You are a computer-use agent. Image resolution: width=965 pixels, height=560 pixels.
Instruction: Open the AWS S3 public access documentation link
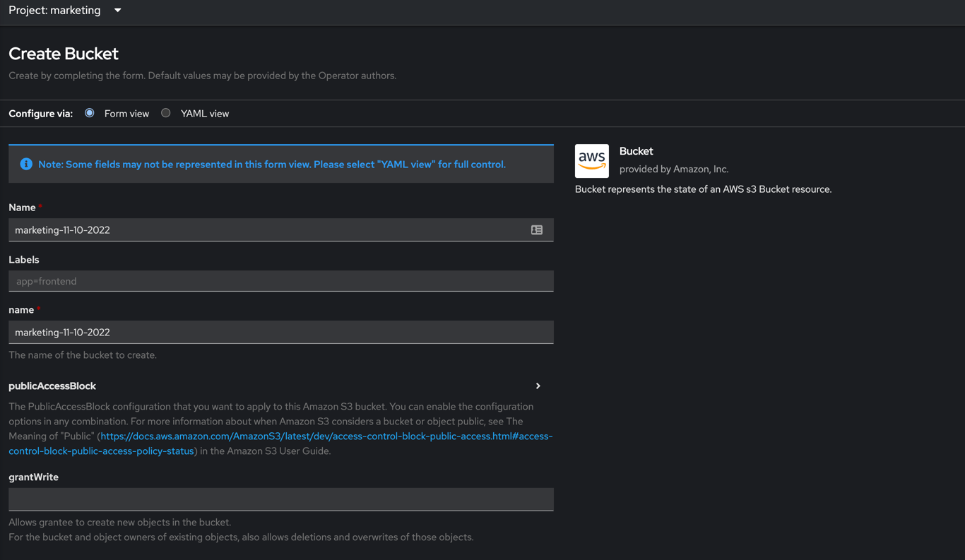pyautogui.click(x=326, y=436)
